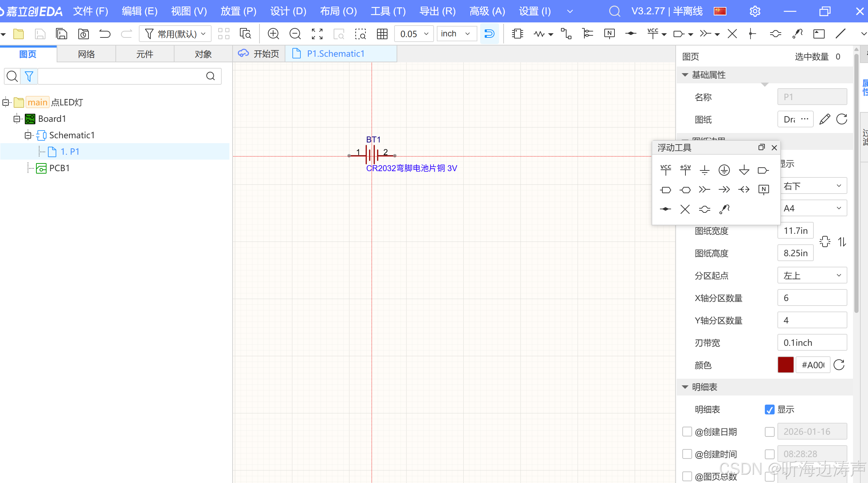Viewport: 868px width, 483px height.
Task: Click the fit-to-screen icon in toolbar
Action: click(317, 34)
